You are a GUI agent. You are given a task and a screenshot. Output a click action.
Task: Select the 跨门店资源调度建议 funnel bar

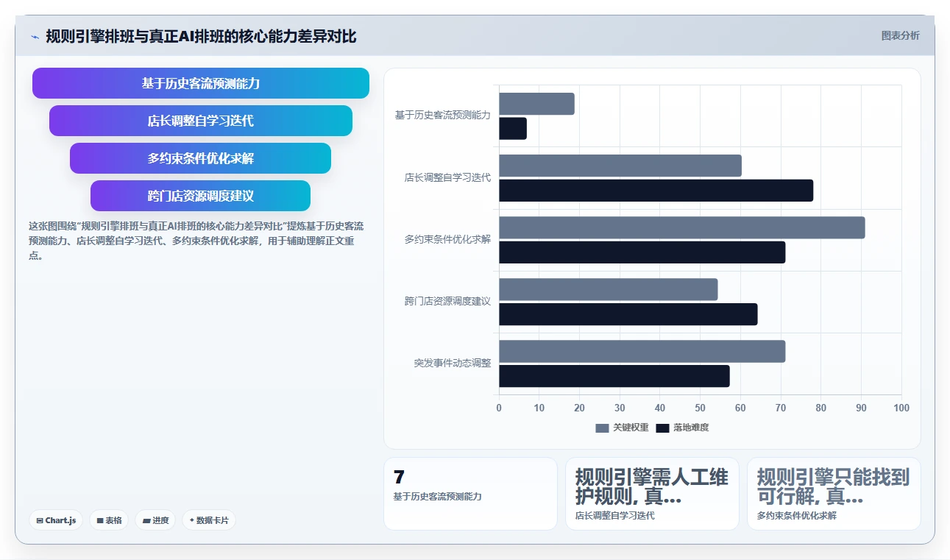201,196
